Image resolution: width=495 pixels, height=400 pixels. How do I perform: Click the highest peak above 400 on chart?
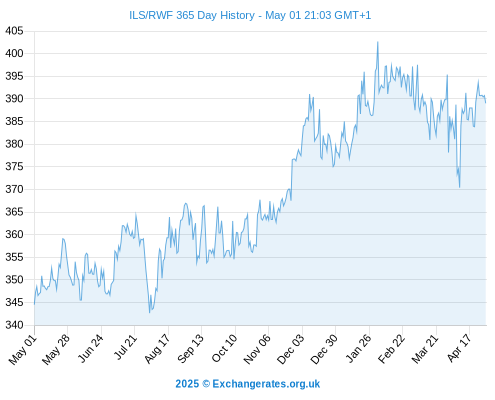point(378,42)
